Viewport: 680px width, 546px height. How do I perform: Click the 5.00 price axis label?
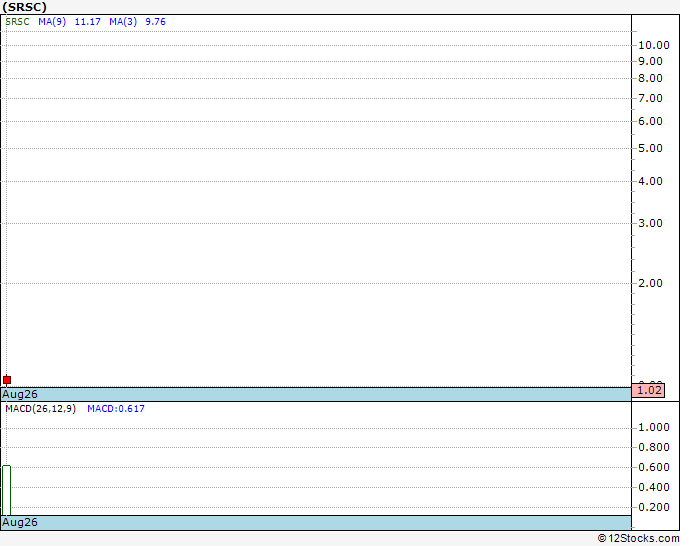coord(651,148)
